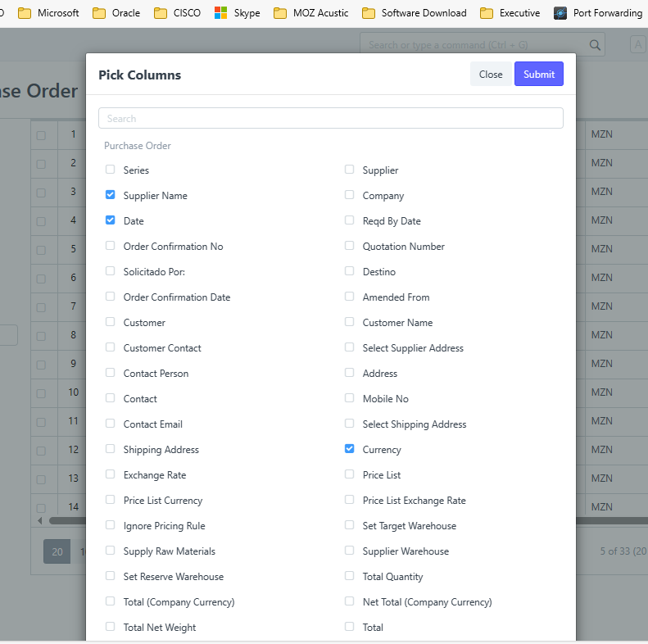Tick the Exchange Rate checkbox
The height and width of the screenshot is (644, 648).
pyautogui.click(x=111, y=474)
